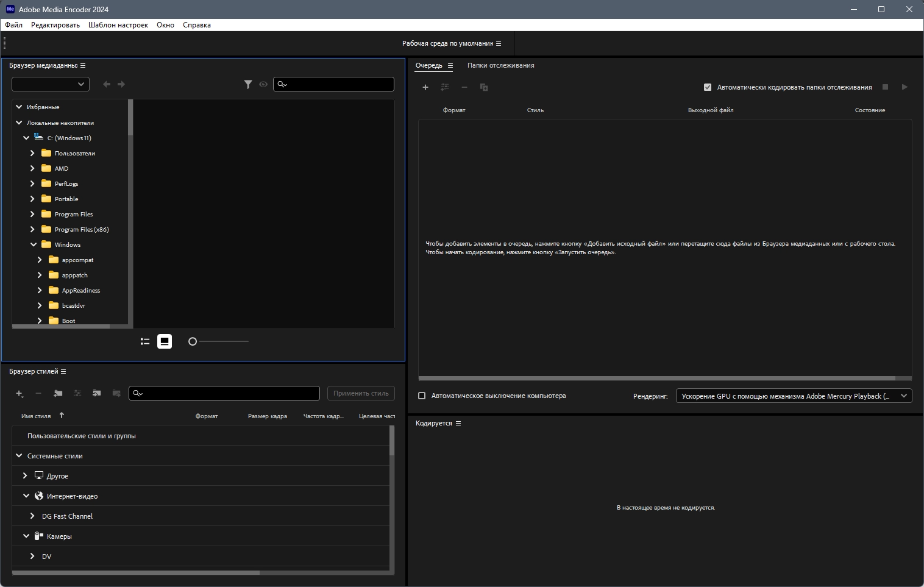Select the Очередь tab
Screen dimensions: 924x587
point(429,65)
